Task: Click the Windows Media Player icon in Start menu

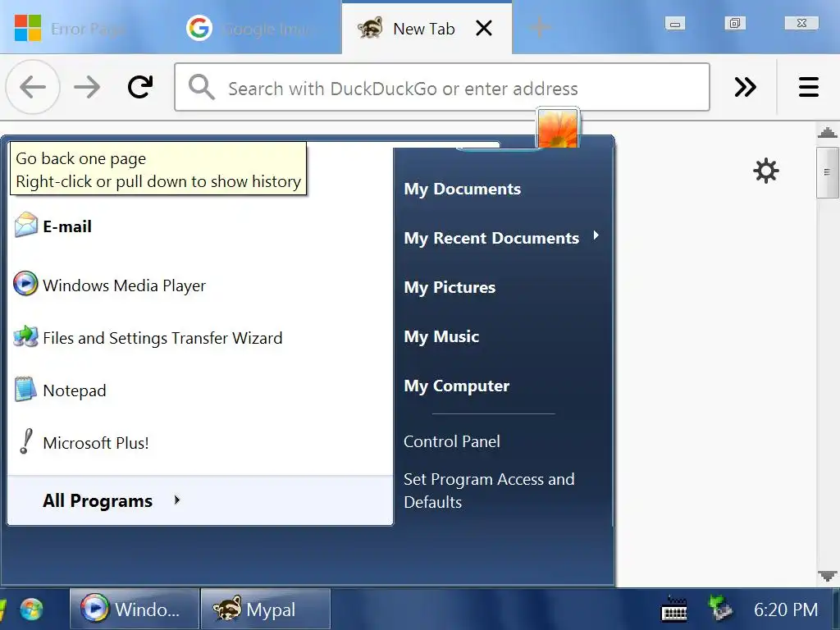Action: 25,284
